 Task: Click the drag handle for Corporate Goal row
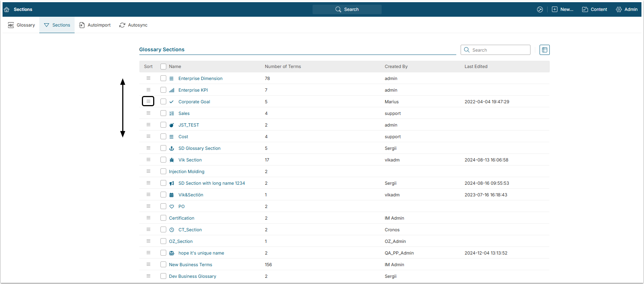(148, 101)
